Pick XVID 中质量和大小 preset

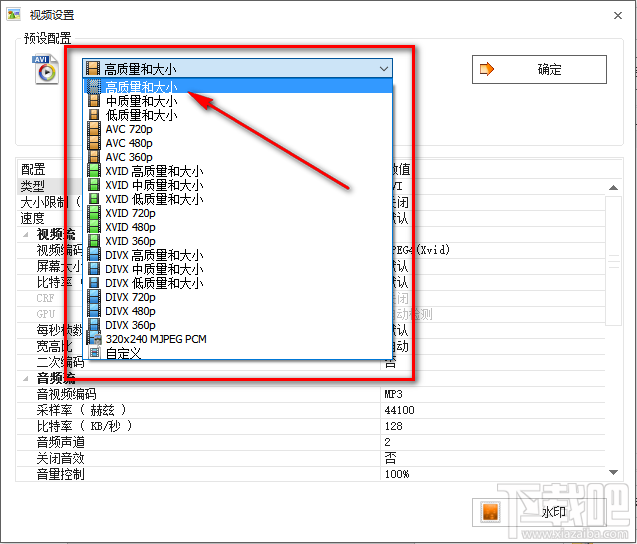tap(238, 185)
